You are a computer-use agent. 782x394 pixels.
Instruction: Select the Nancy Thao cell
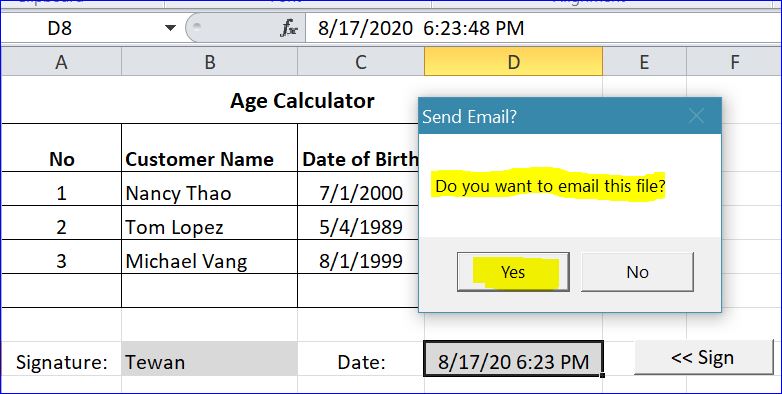point(209,193)
